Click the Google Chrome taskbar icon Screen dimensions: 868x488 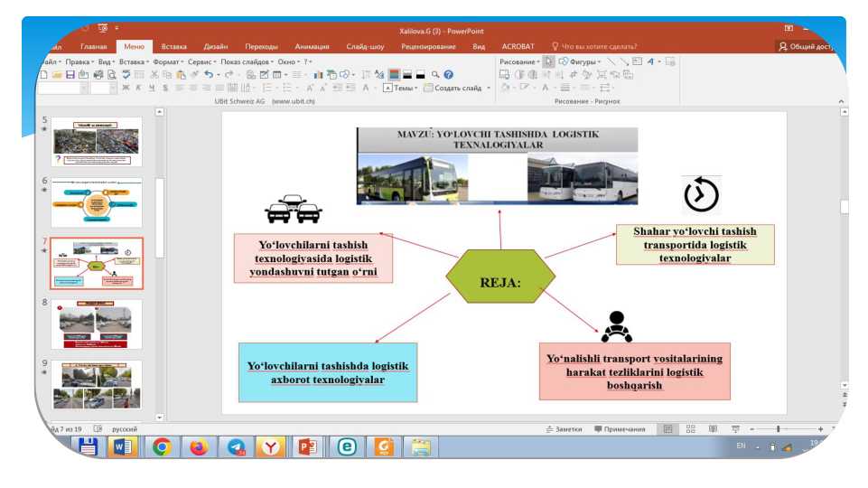162,446
